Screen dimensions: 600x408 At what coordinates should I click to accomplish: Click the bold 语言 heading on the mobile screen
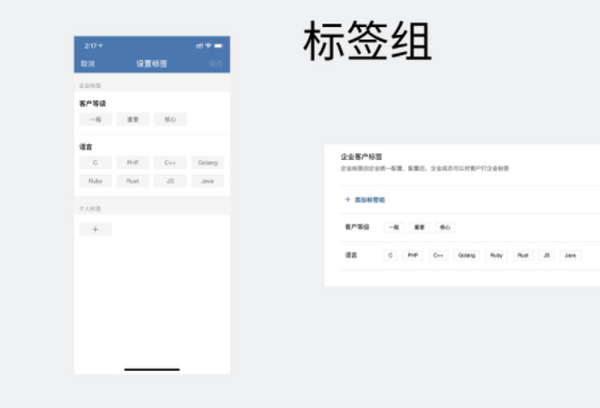tap(86, 147)
